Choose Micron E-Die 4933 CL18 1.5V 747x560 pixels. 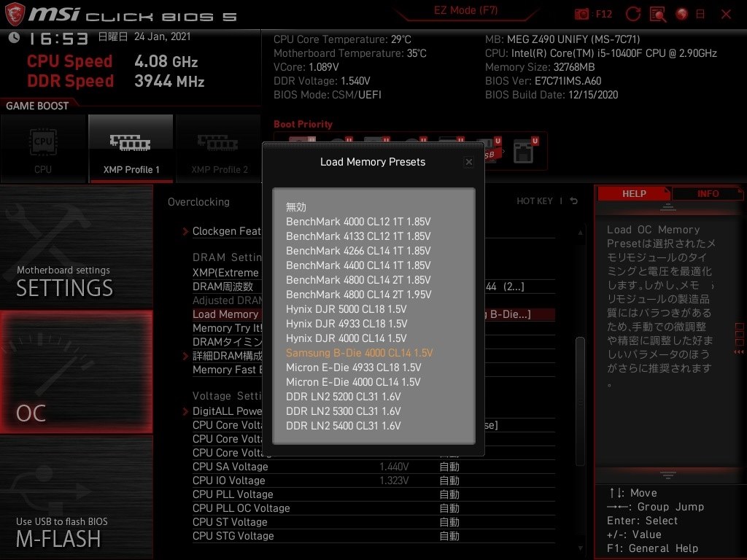pyautogui.click(x=354, y=367)
